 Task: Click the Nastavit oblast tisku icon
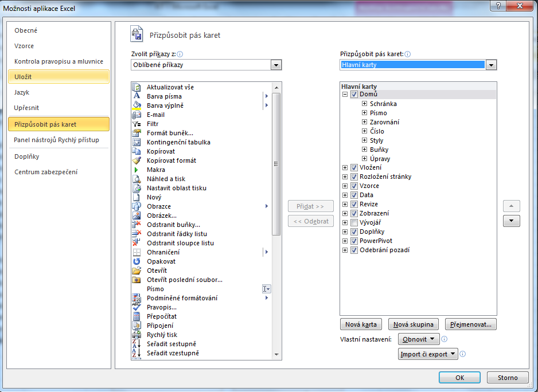pyautogui.click(x=137, y=188)
